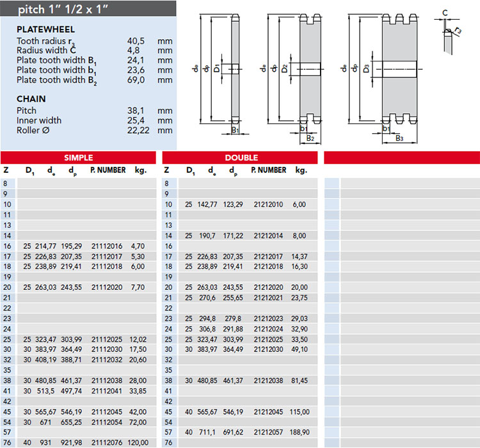Select the PLATEWHEEL heading
Screen dimensions: 480x448
pos(45,29)
